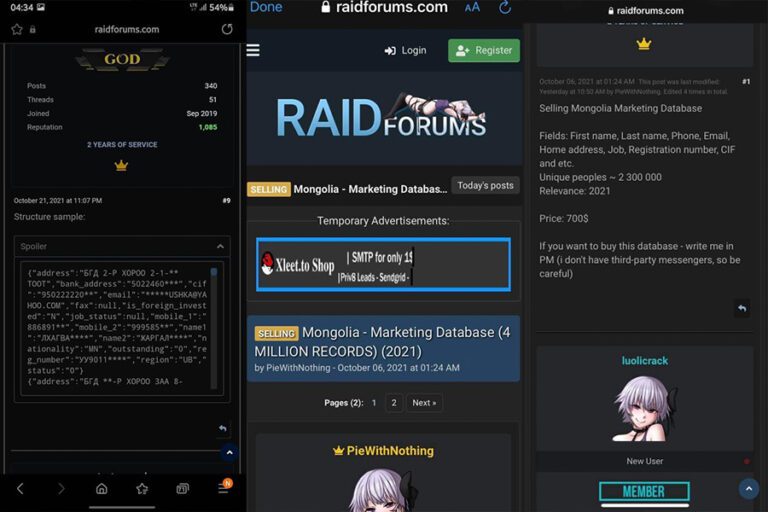
Task: Go back using bottom navigation arrow
Action: click(20, 488)
